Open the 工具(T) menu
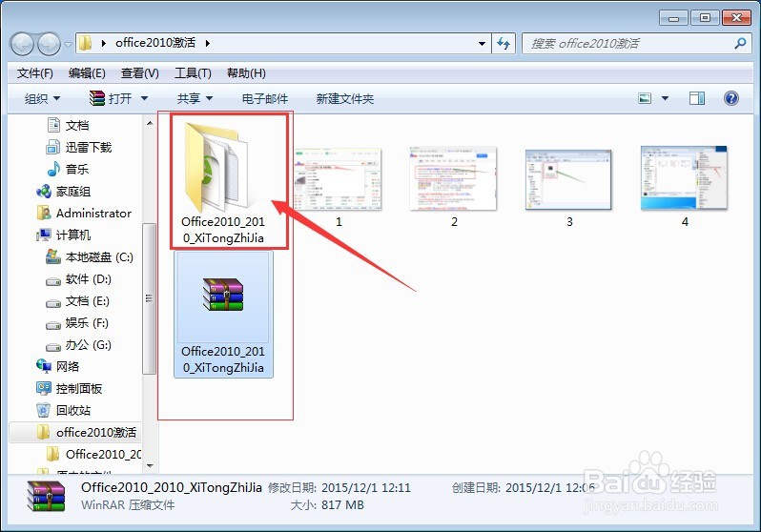This screenshot has width=761, height=532. coord(193,73)
